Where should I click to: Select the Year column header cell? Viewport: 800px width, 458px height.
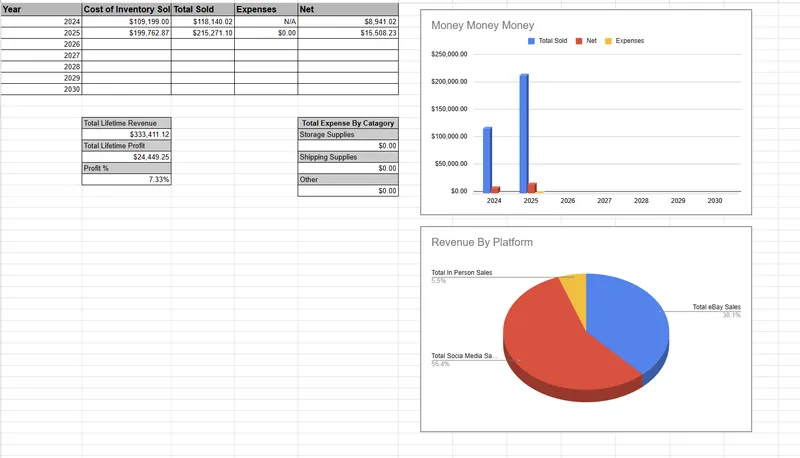[x=41, y=9]
